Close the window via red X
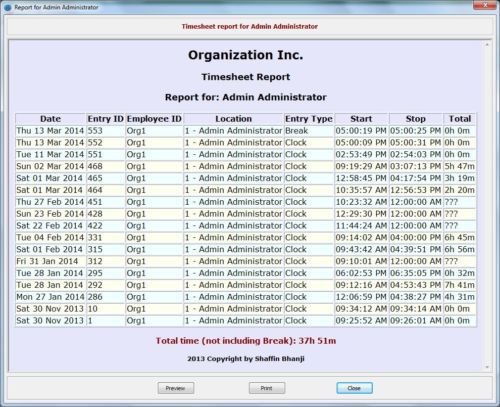This screenshot has width=500, height=407. tap(485, 5)
